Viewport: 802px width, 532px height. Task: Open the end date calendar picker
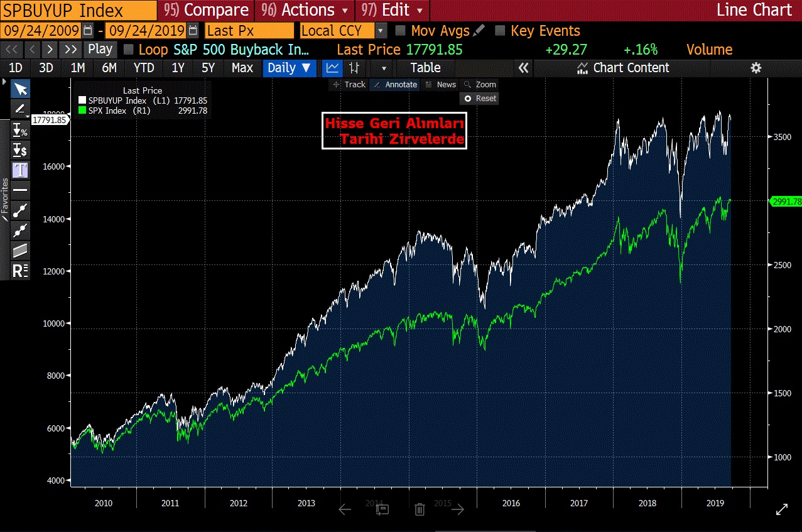193,31
